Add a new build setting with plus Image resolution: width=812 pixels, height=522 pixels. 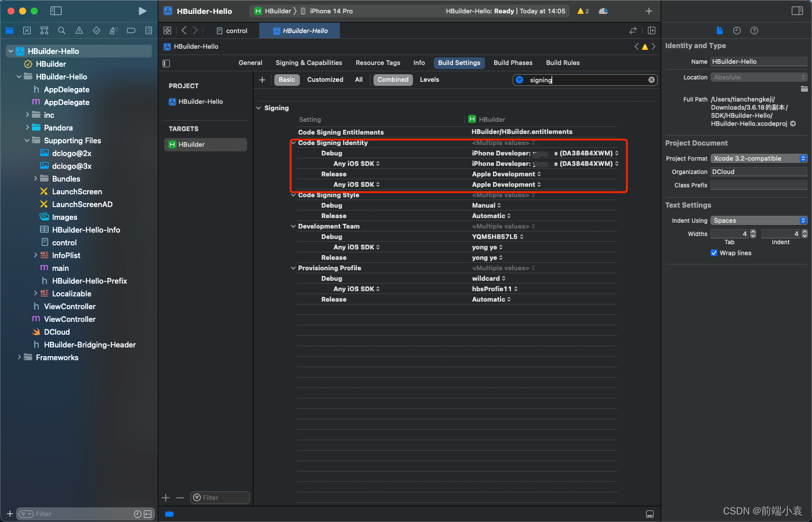[262, 80]
